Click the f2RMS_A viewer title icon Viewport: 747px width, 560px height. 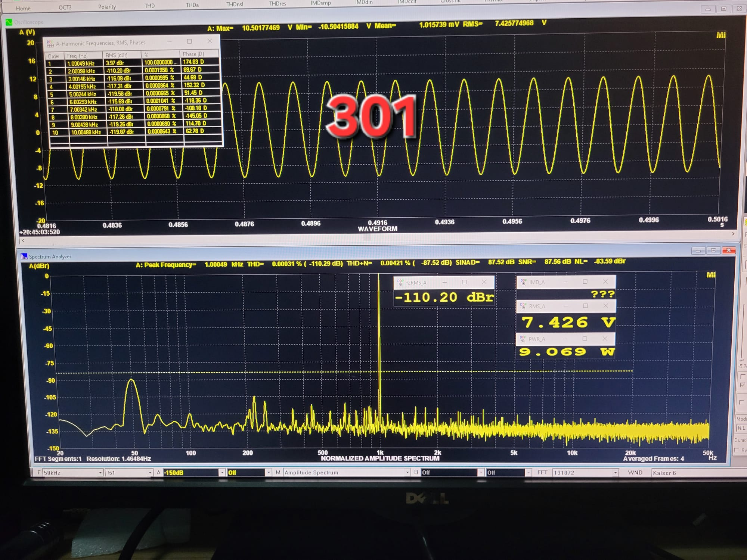click(400, 282)
